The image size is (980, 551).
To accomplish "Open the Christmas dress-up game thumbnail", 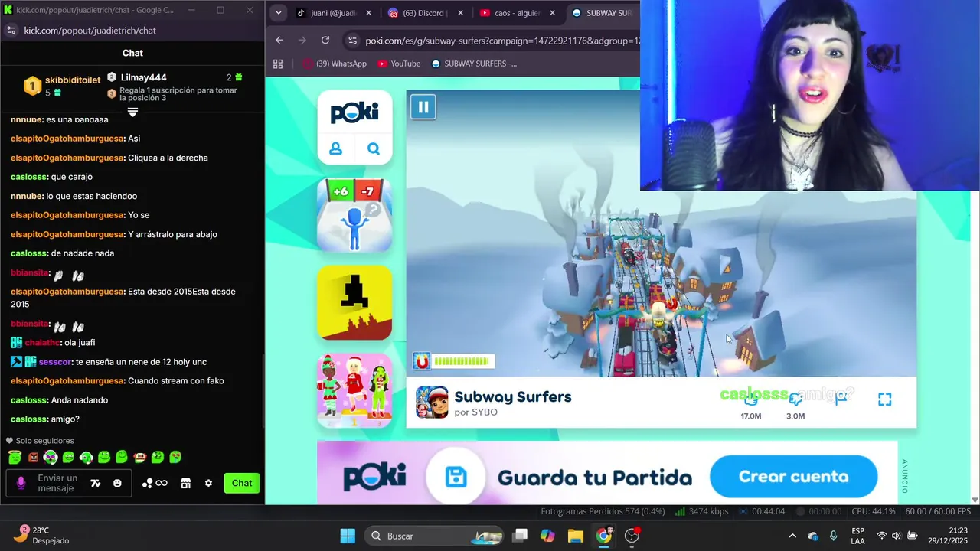I will [354, 390].
